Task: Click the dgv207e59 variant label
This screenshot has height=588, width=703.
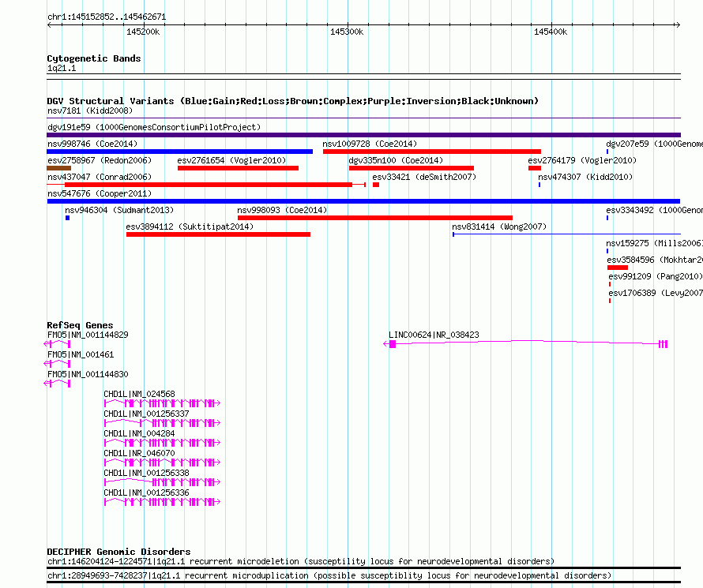Action: tap(654, 144)
